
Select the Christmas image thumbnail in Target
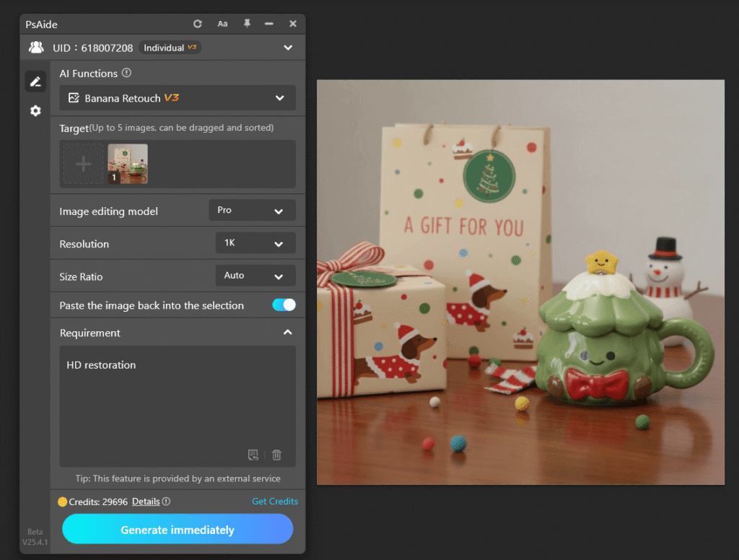[x=127, y=164]
